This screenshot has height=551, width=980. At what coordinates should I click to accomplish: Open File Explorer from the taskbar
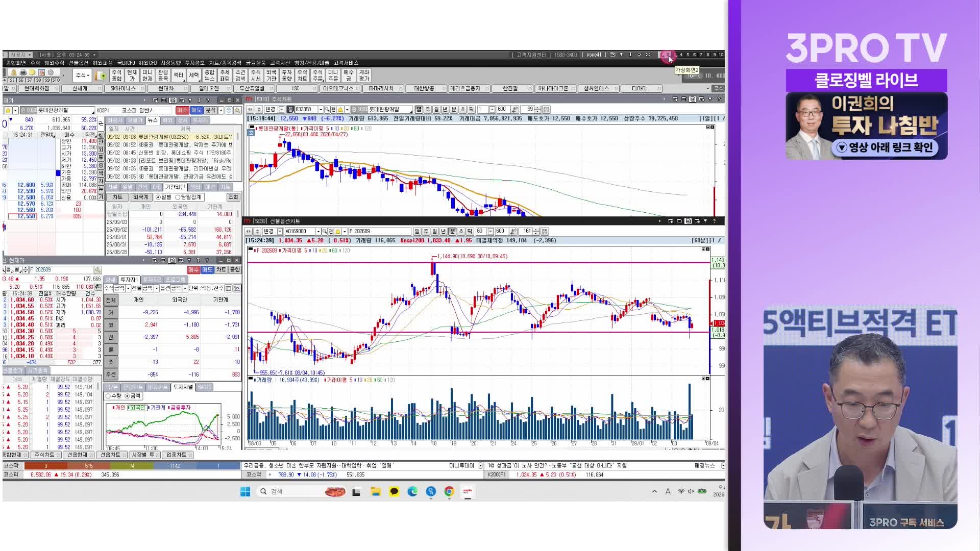[376, 491]
